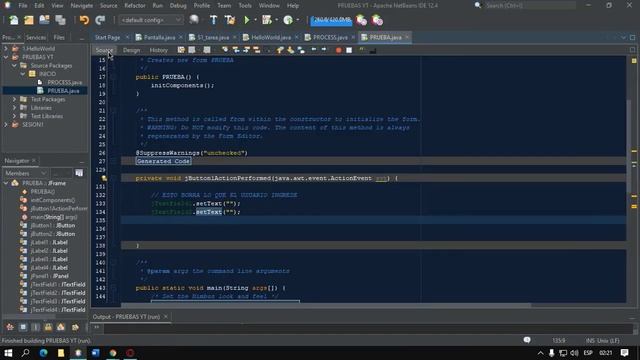
Task: Select PROCESS.java in Projects tree
Action: click(x=64, y=82)
